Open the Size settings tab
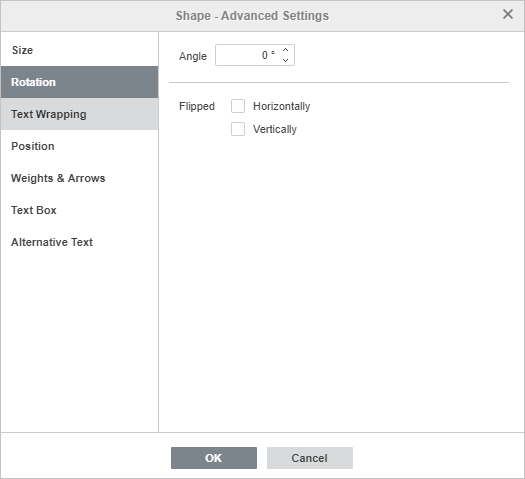 pyautogui.click(x=79, y=50)
